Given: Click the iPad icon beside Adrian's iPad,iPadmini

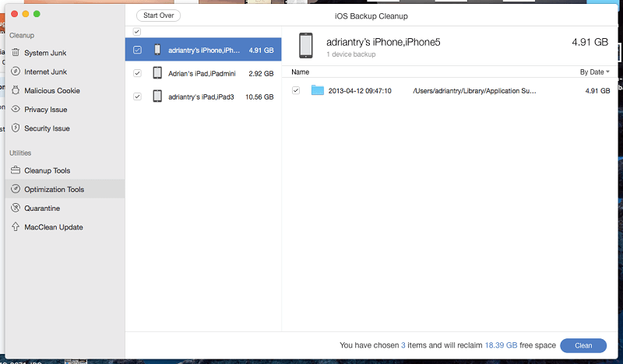Looking at the screenshot, I should click(x=157, y=73).
